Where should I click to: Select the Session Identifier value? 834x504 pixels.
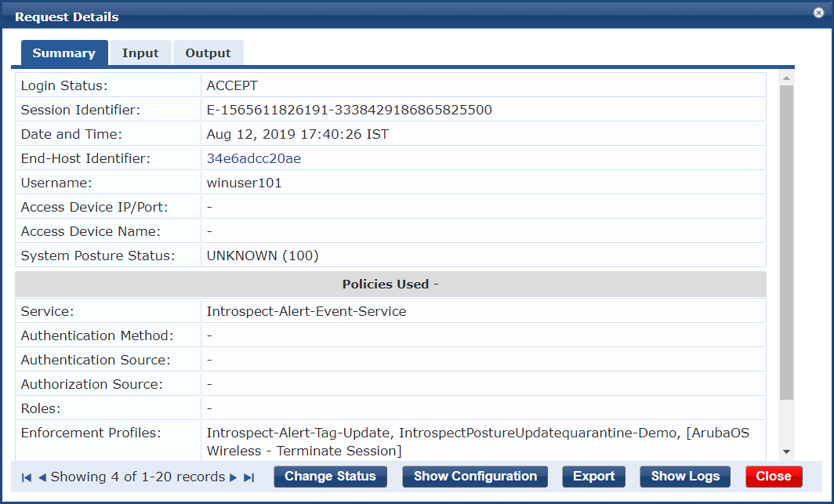click(349, 110)
